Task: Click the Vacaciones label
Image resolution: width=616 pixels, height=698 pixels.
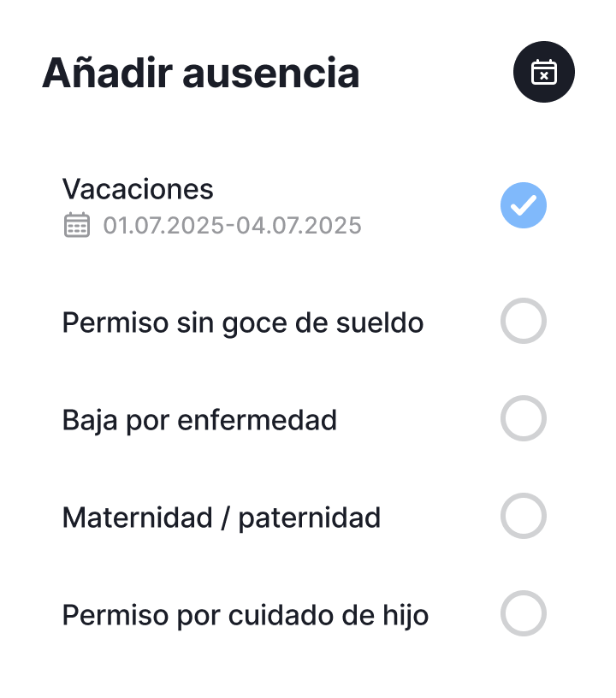Action: click(138, 188)
